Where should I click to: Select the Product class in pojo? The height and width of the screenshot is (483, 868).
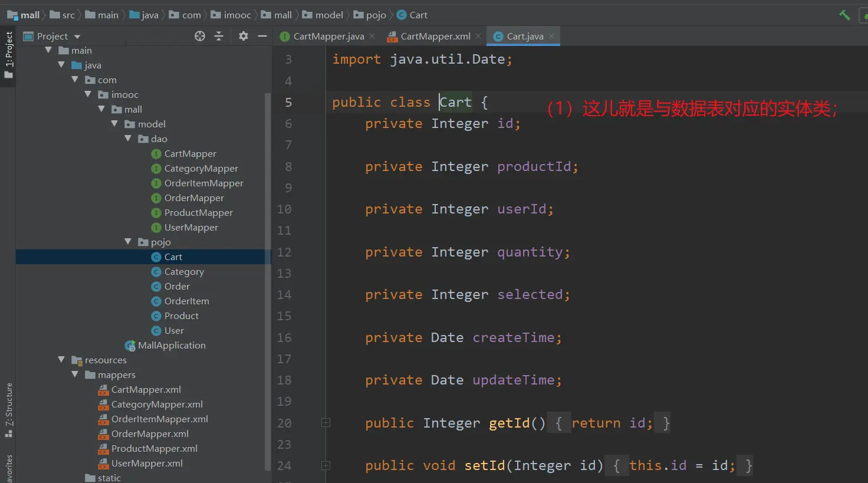coord(181,316)
